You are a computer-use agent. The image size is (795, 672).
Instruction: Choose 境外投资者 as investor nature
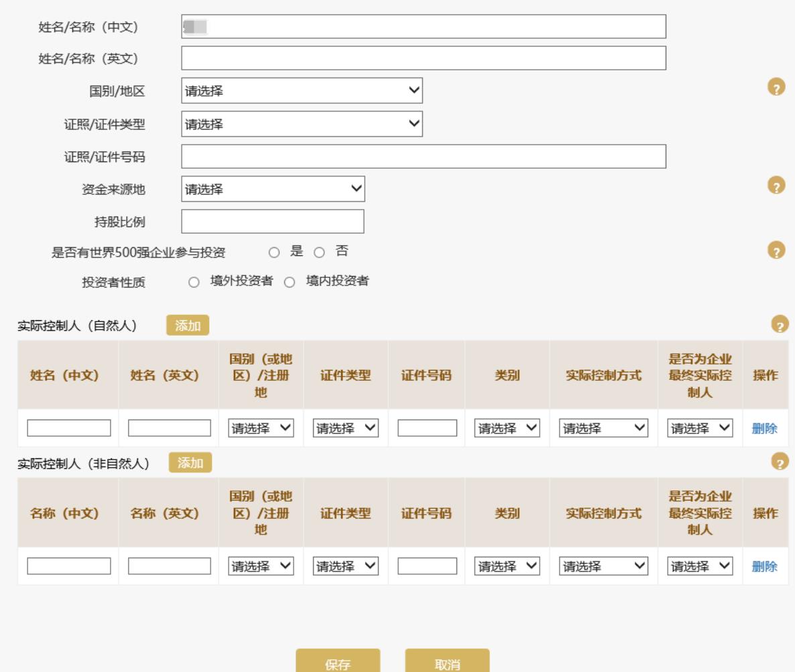point(194,282)
